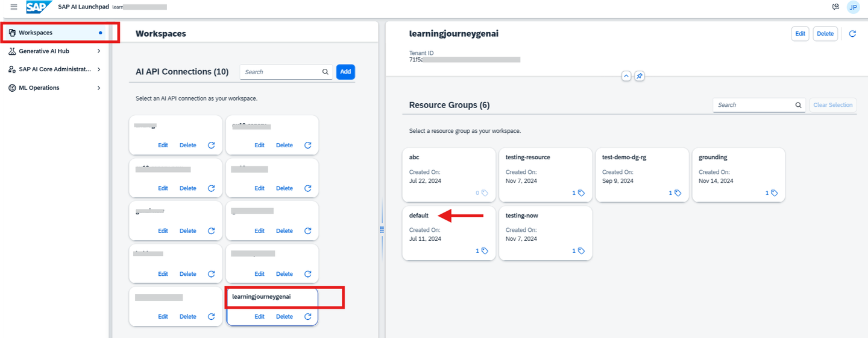Expand the Generative AI Hub chevron
Screen dimensions: 868x338
tap(99, 51)
